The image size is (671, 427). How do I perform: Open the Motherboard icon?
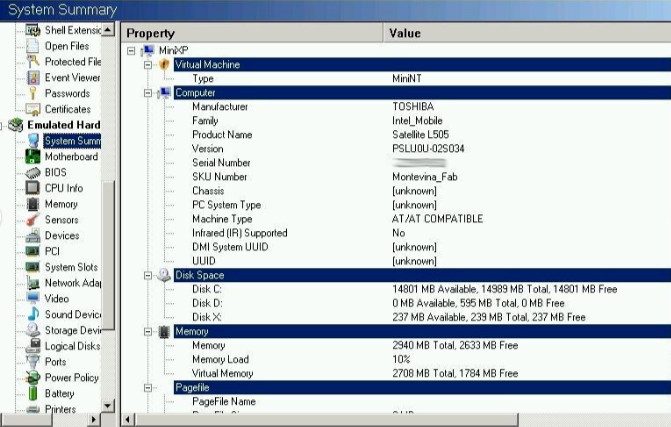pos(33,157)
